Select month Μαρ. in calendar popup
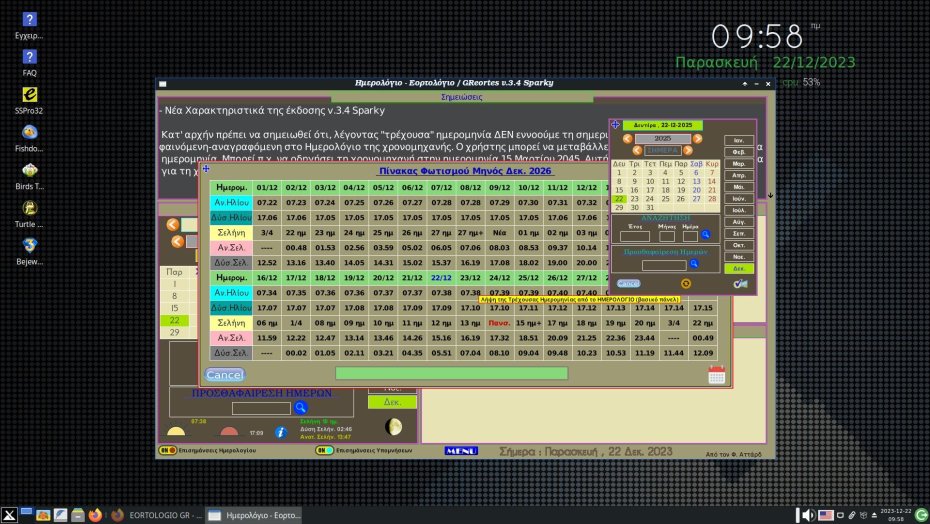The image size is (930, 524). tap(739, 164)
